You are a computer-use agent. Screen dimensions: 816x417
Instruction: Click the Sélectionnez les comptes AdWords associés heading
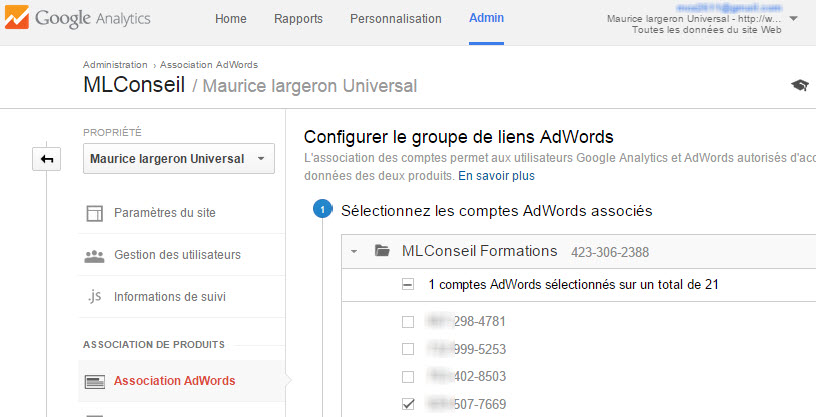click(496, 211)
